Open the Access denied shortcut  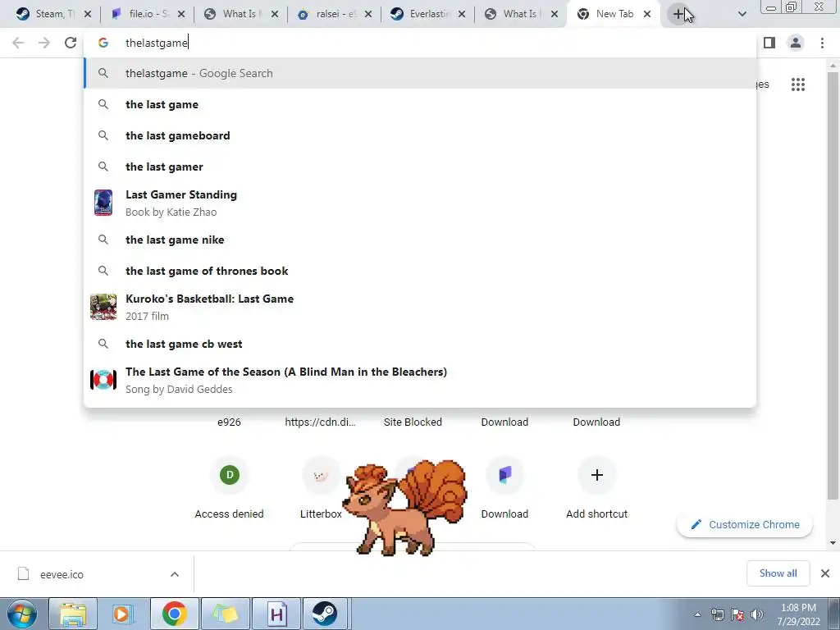tap(230, 475)
